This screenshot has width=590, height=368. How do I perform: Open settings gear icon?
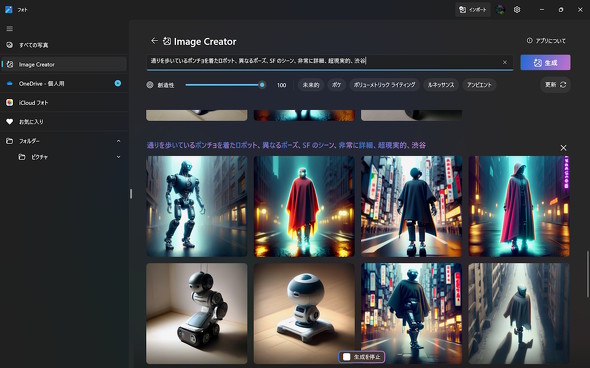tap(517, 10)
